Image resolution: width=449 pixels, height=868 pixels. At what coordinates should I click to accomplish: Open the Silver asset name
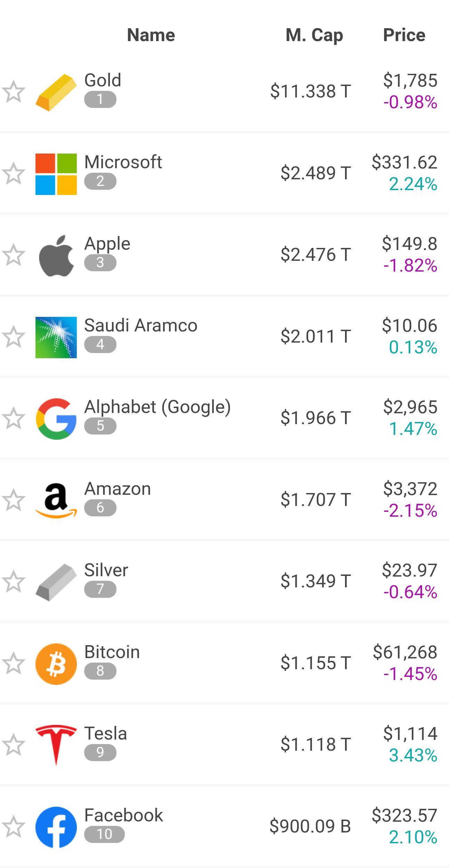click(x=106, y=570)
